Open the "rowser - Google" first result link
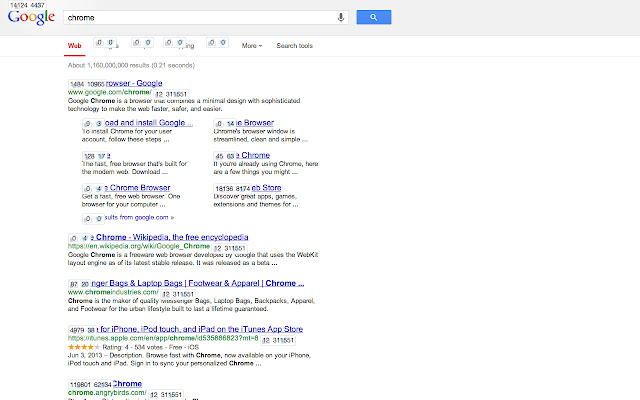The width and height of the screenshot is (640, 400). click(134, 83)
